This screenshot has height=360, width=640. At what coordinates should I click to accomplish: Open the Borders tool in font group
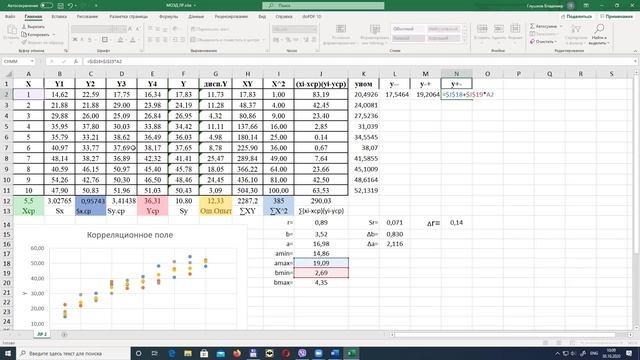coord(105,40)
